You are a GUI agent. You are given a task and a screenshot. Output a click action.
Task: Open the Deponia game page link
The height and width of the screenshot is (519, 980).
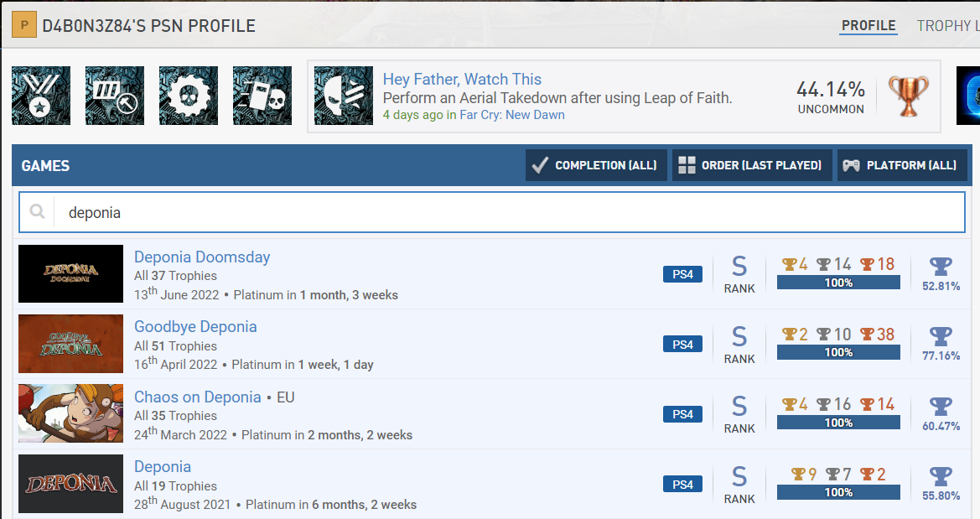click(x=163, y=466)
